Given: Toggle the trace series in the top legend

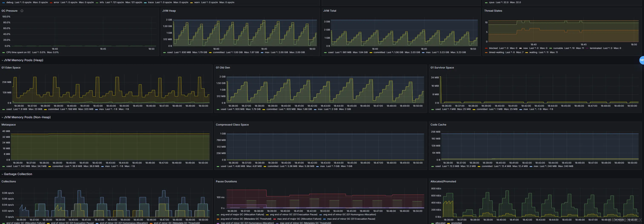Looking at the screenshot, I should click(151, 3).
